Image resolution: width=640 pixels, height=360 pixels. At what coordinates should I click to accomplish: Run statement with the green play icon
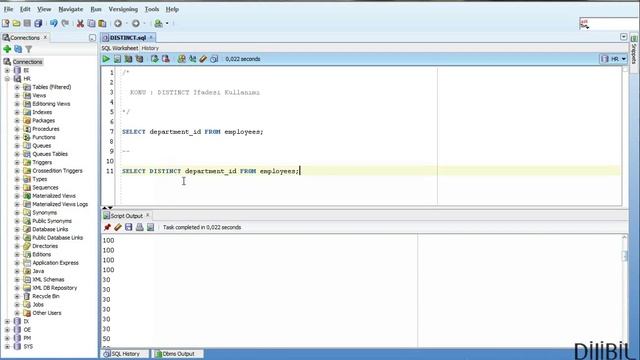(x=106, y=59)
